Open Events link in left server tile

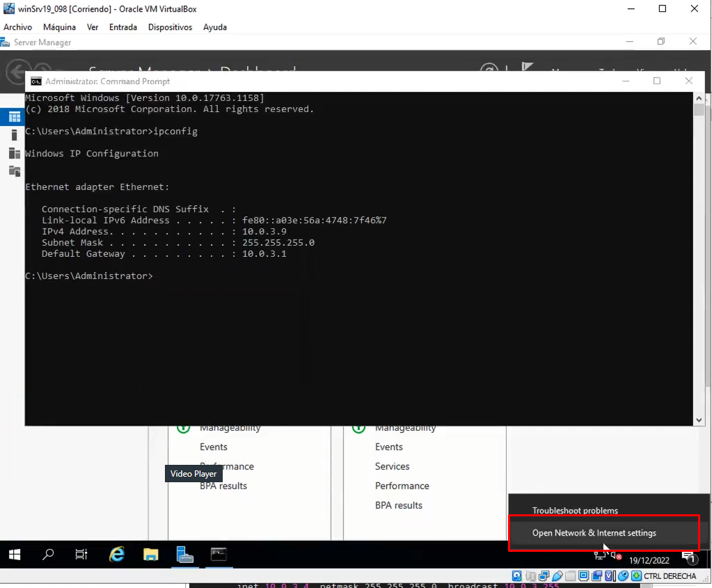[214, 447]
